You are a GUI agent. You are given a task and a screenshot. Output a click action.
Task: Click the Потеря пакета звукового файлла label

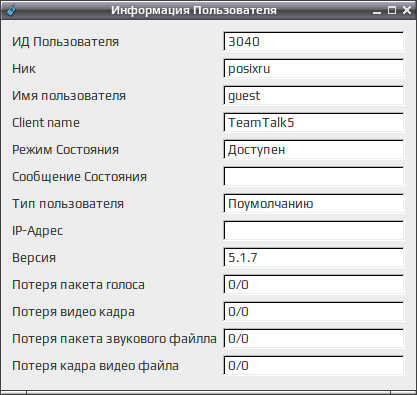(114, 339)
